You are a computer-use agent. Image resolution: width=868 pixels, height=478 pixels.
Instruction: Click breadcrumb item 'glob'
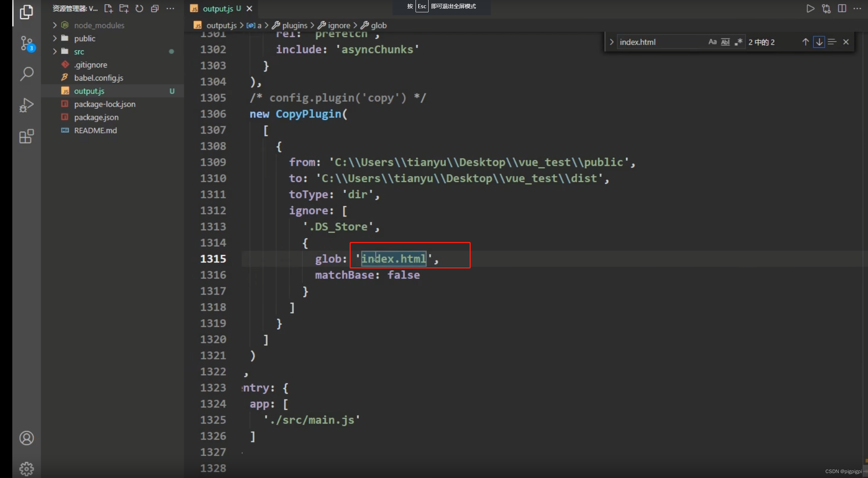click(374, 25)
